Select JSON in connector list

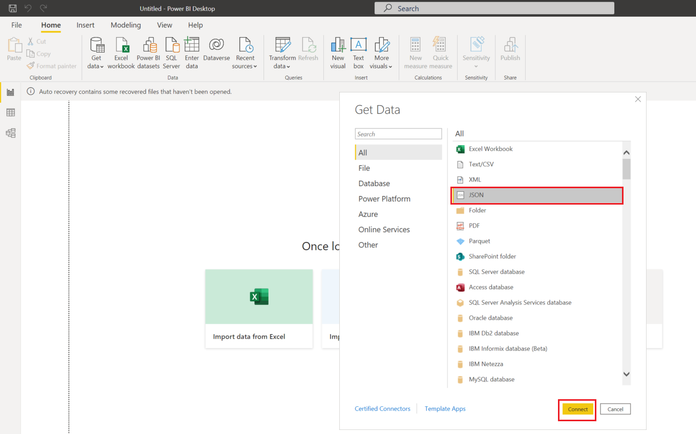tap(537, 195)
